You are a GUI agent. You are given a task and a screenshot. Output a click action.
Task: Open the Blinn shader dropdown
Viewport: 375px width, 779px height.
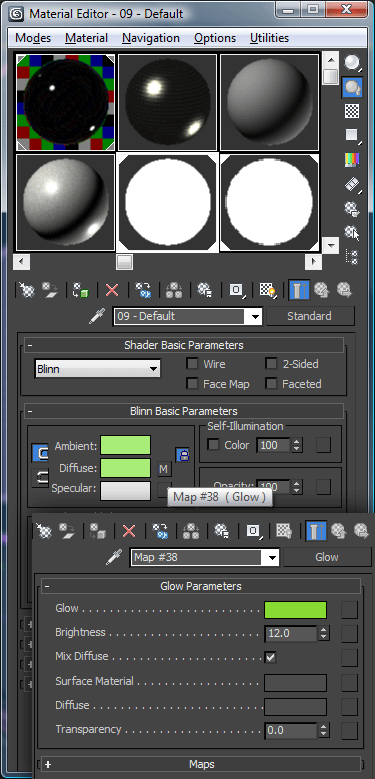click(97, 369)
